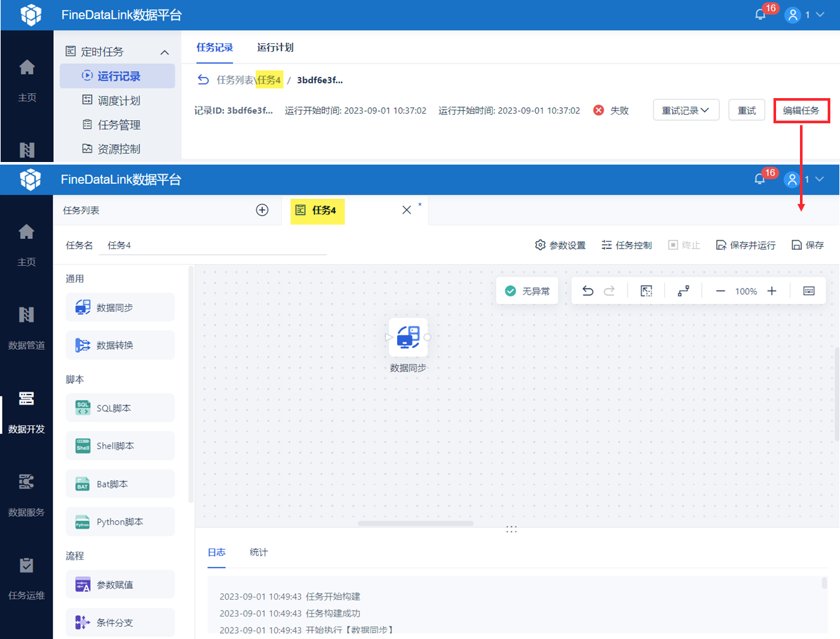The width and height of the screenshot is (840, 639).
Task: Click the 编辑任务 button
Action: [x=801, y=110]
